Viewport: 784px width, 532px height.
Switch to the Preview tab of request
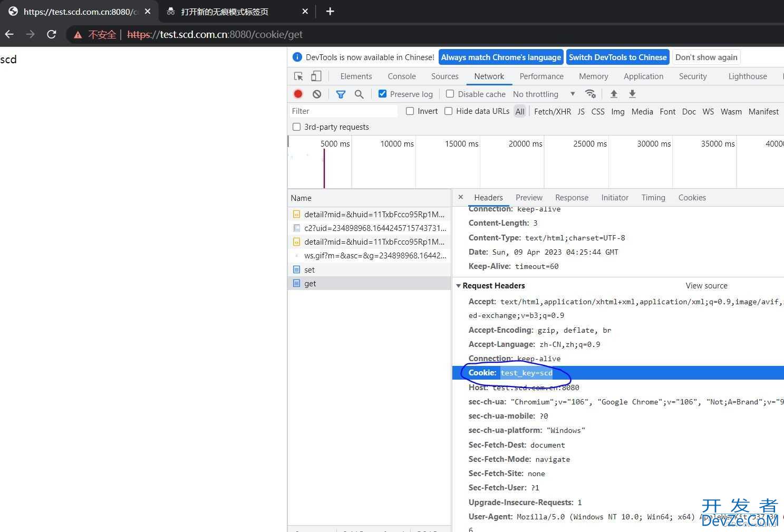click(x=529, y=198)
